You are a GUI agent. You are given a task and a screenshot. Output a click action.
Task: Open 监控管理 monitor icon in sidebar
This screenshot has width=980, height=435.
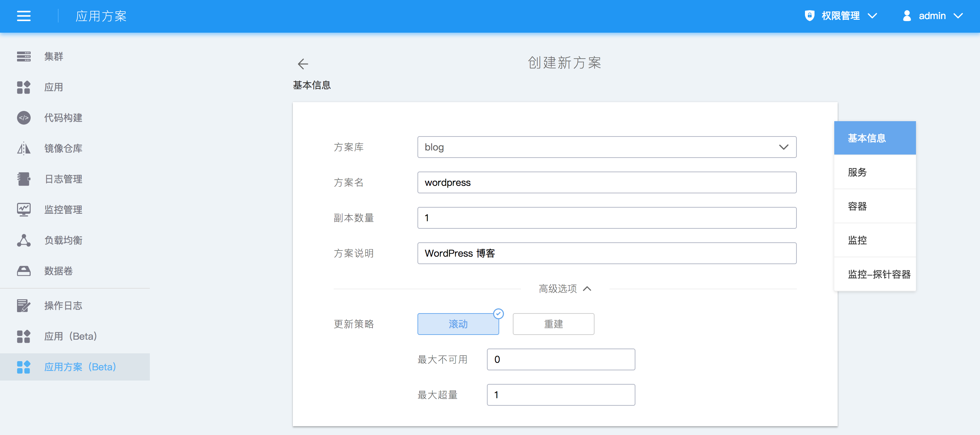[23, 210]
